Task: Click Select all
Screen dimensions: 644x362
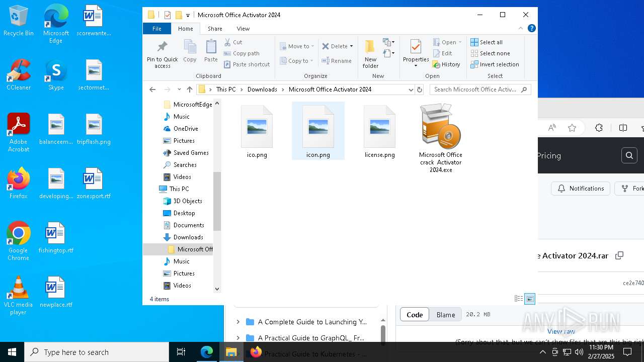Action: click(487, 42)
